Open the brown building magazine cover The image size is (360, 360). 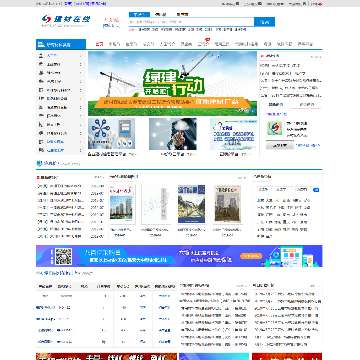point(227,204)
